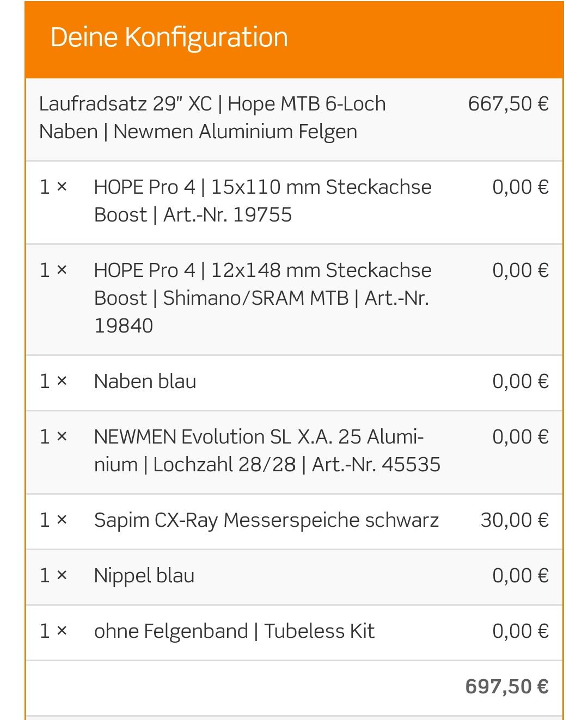The width and height of the screenshot is (588, 720).
Task: Click the price of the 15x110 mm hub row
Action: point(520,187)
